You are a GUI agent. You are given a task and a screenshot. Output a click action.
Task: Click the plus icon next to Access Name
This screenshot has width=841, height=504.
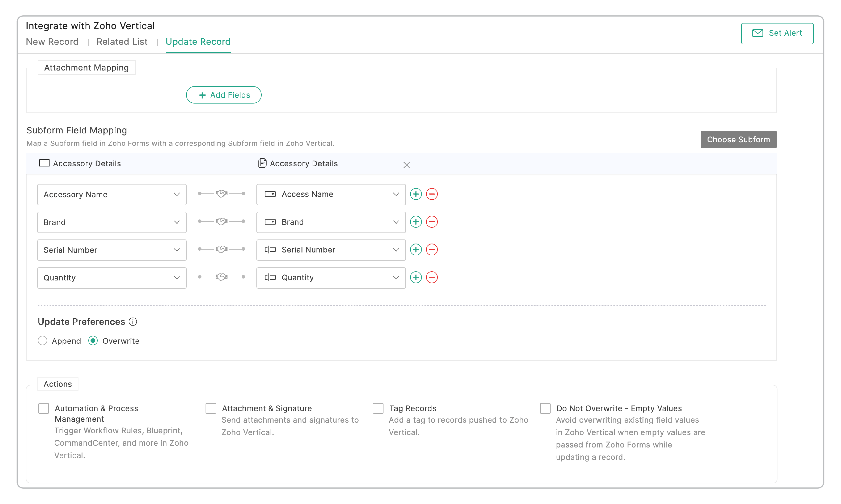[x=416, y=194]
